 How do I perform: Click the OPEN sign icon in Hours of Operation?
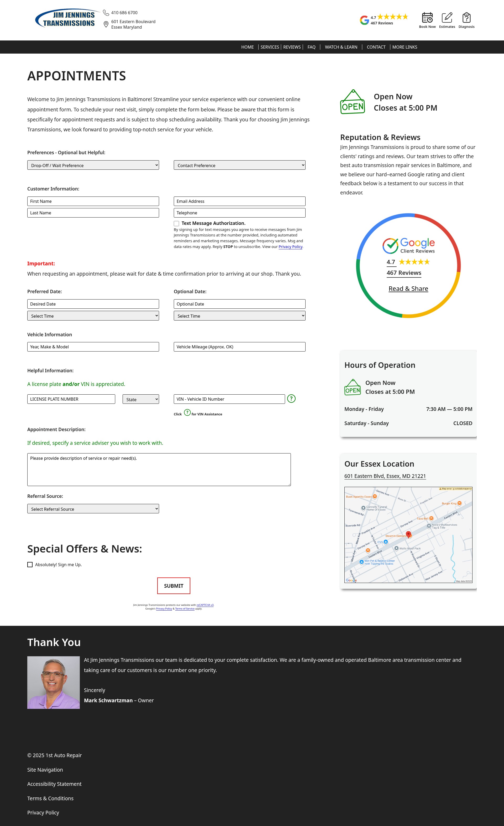tap(352, 387)
